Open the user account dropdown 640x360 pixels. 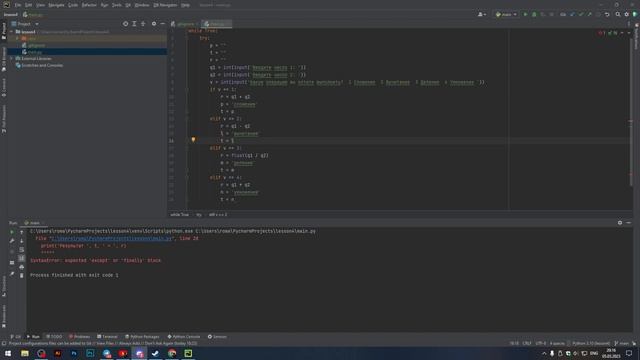tap(482, 14)
